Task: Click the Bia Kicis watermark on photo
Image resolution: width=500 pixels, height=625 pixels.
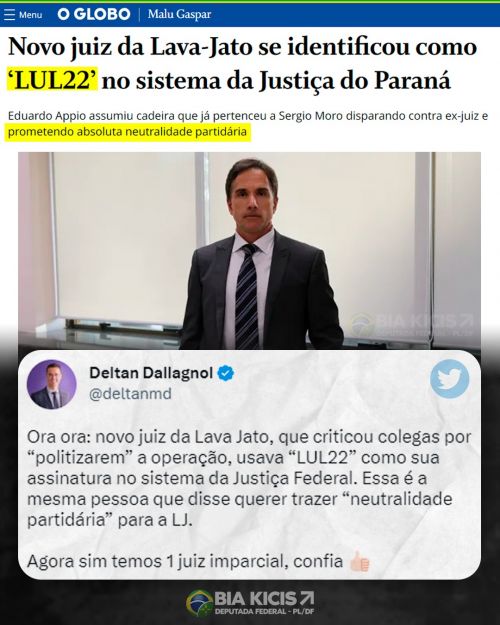Action: point(412,324)
